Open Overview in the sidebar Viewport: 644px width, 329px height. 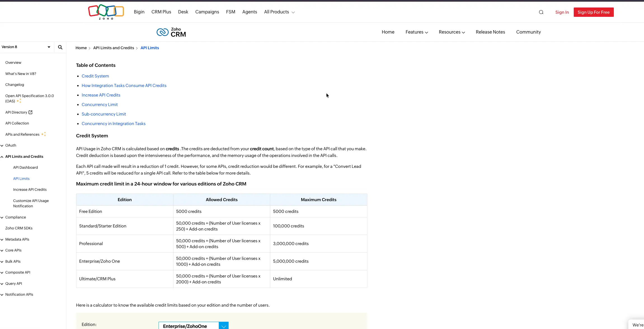point(13,63)
